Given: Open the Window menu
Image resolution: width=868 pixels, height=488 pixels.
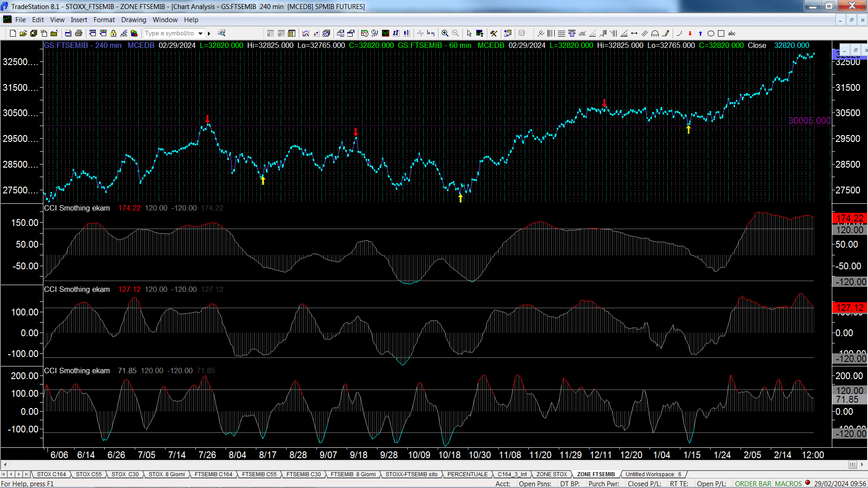Looking at the screenshot, I should 165,20.
